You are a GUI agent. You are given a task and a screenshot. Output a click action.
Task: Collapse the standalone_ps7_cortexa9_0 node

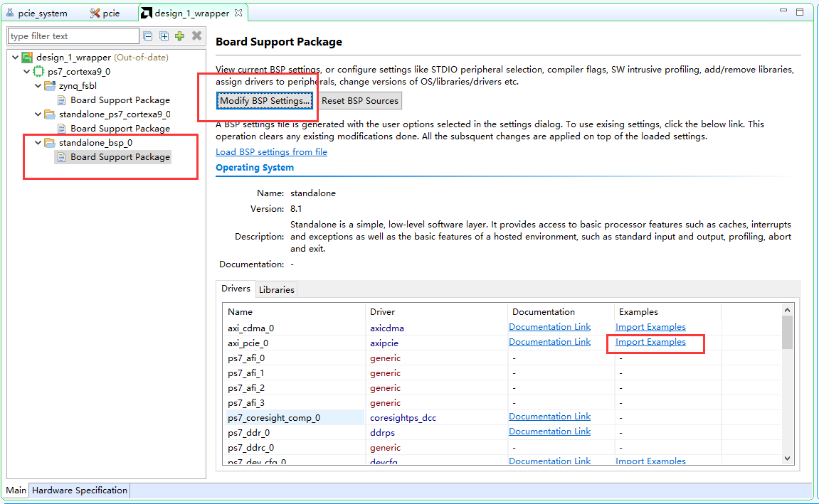point(38,114)
